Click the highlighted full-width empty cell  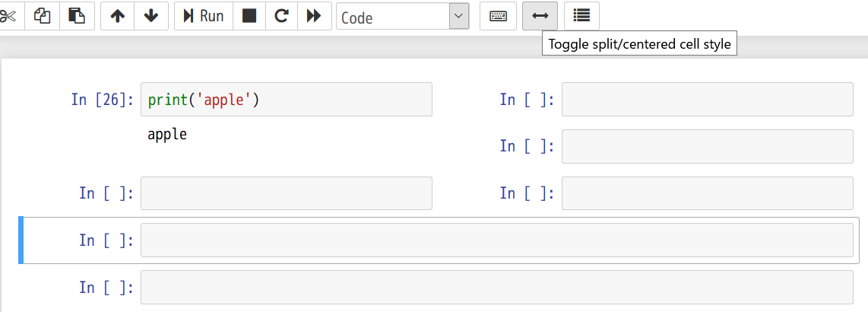coord(496,240)
